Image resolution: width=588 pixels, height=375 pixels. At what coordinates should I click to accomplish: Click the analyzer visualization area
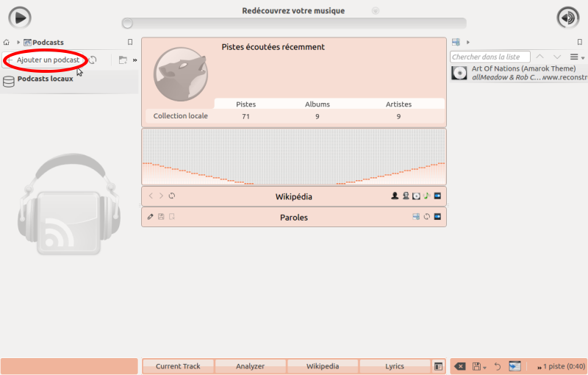(294, 157)
